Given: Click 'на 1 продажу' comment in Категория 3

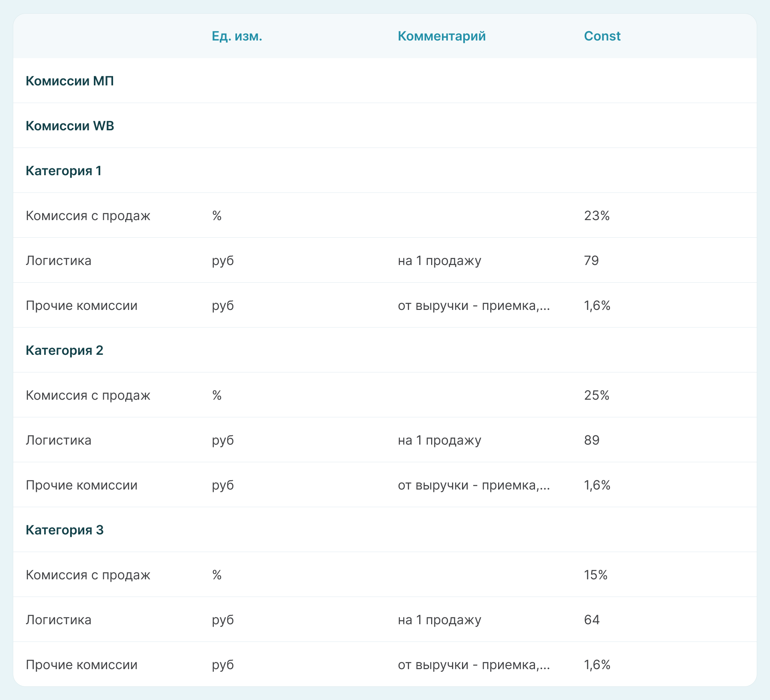Looking at the screenshot, I should (x=439, y=620).
